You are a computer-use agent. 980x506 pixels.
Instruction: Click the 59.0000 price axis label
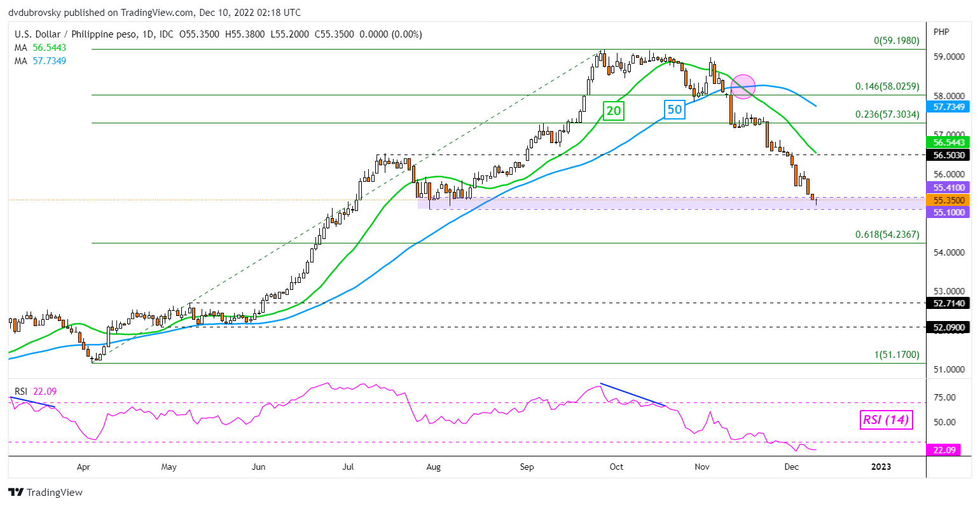click(950, 57)
